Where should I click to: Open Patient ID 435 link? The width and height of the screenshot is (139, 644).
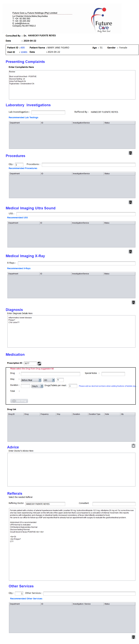tap(23, 48)
